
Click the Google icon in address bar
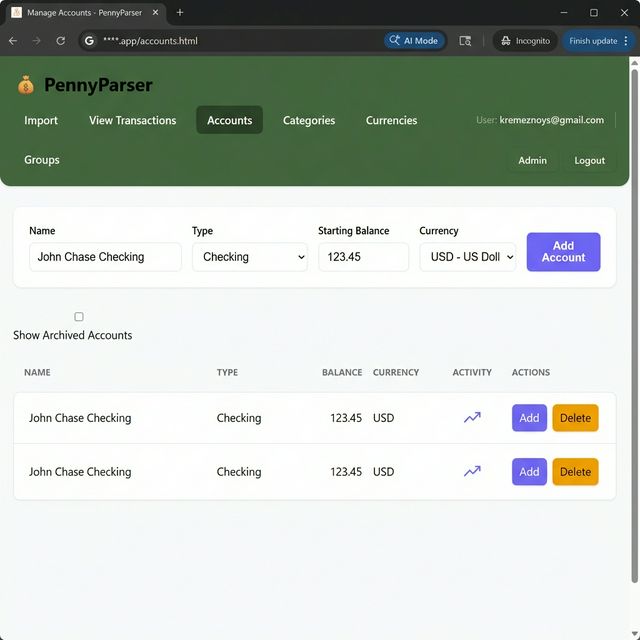[x=89, y=41]
